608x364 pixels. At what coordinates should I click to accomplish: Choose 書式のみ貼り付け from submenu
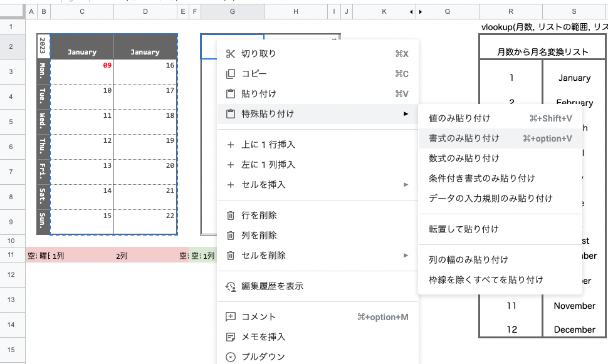point(500,138)
